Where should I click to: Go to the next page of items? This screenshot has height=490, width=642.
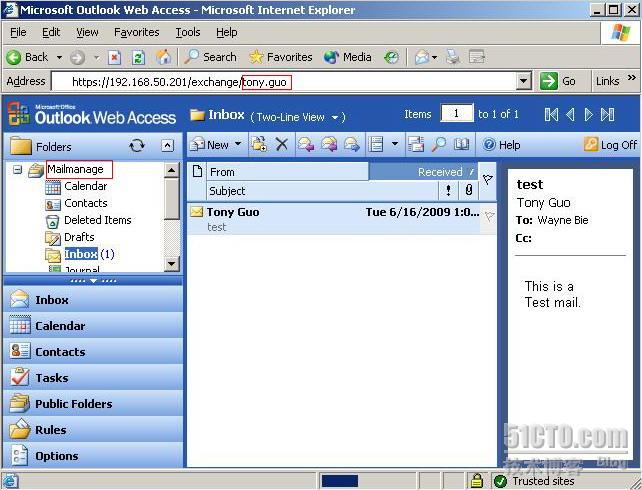588,114
